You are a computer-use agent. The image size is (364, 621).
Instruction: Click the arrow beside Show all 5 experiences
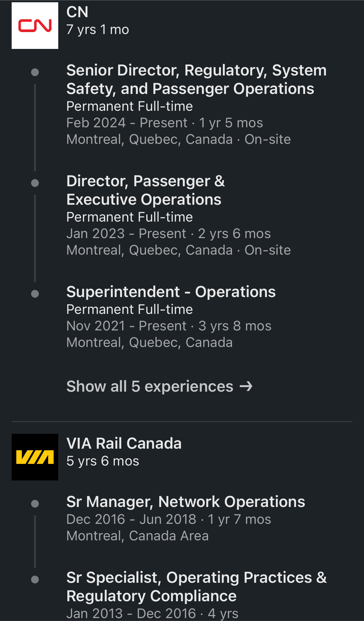click(x=246, y=386)
